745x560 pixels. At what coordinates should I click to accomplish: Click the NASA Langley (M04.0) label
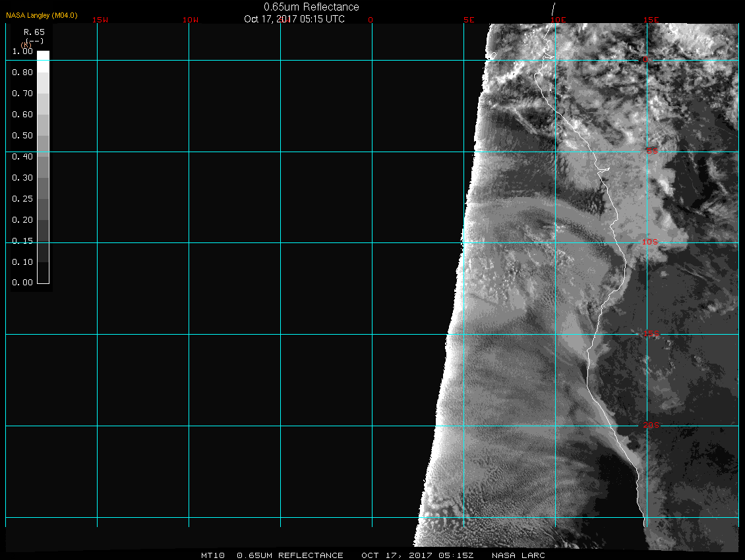click(42, 15)
